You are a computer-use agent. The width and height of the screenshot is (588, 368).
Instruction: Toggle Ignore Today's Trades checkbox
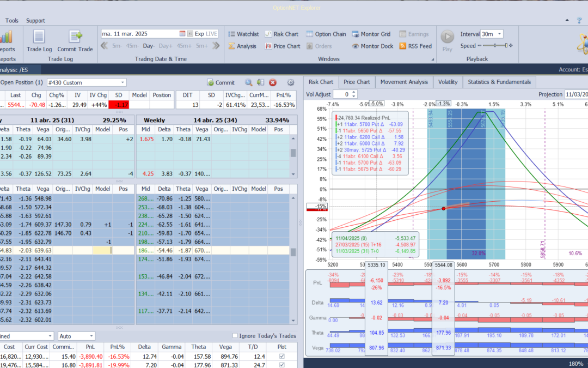coord(235,336)
